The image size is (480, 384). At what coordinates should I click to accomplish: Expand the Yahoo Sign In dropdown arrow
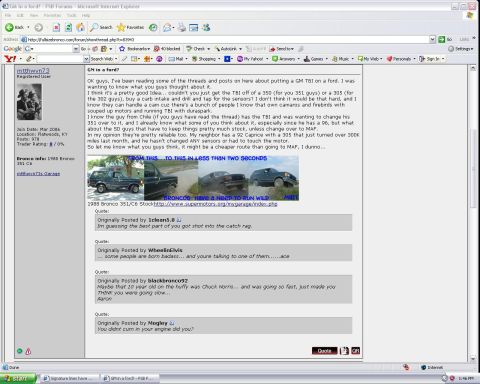coord(443,59)
